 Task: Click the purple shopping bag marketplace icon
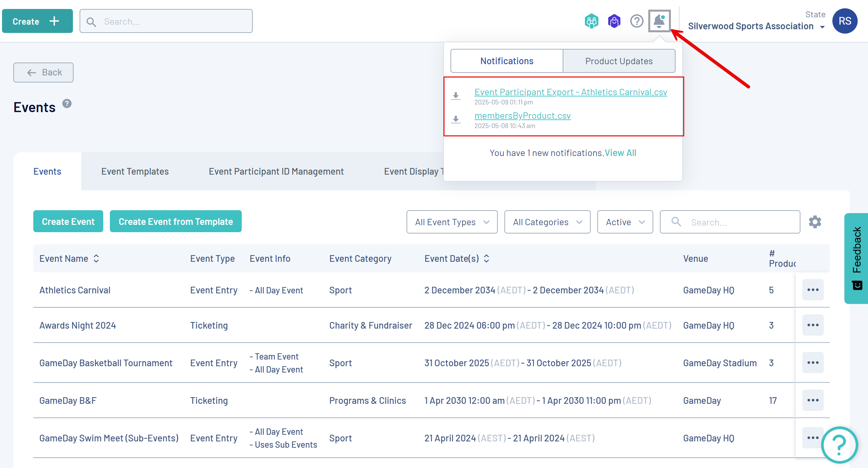(x=614, y=21)
